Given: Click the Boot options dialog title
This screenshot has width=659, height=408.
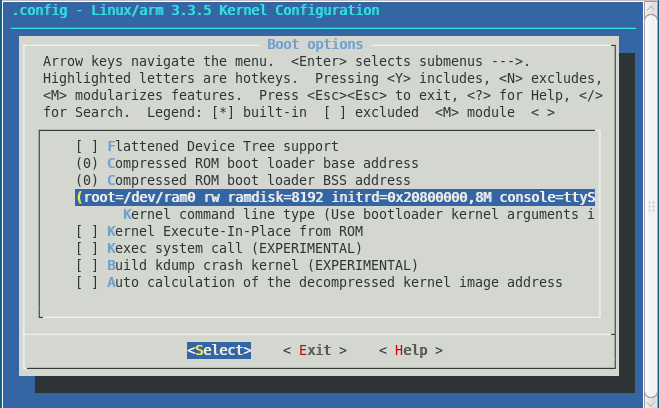Looking at the screenshot, I should [315, 44].
